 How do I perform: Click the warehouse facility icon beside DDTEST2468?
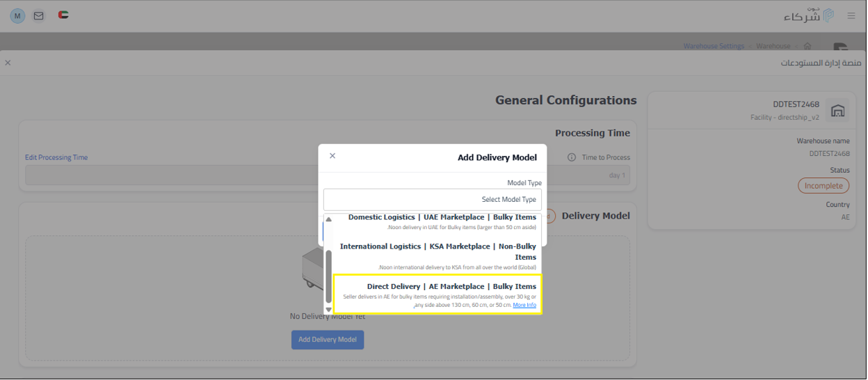tap(837, 111)
